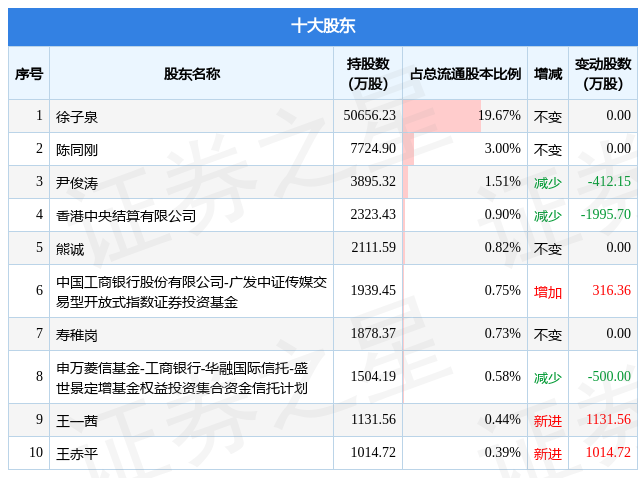Click shareholder name 尹俊涛

[x=77, y=182]
